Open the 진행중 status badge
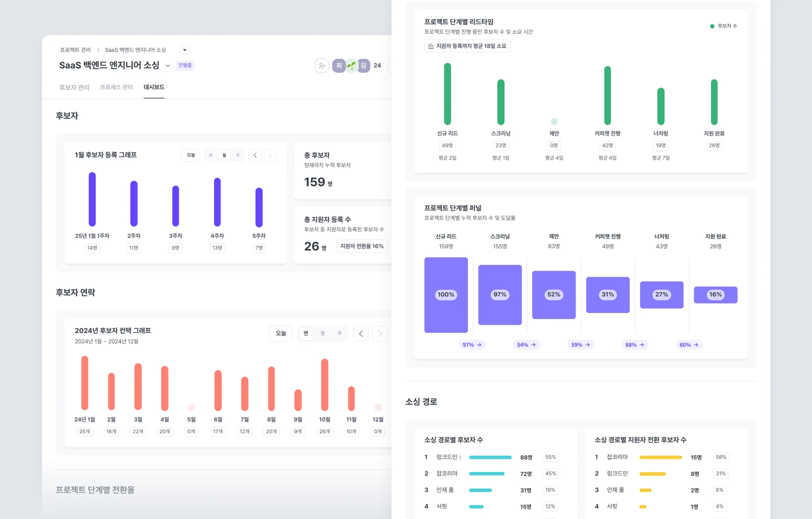The image size is (812, 519). click(x=185, y=66)
